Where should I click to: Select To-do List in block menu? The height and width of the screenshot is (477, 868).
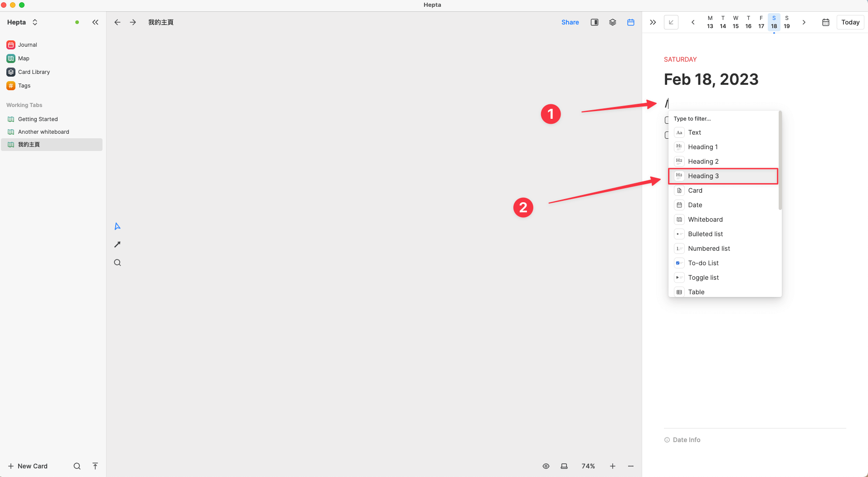tap(703, 263)
